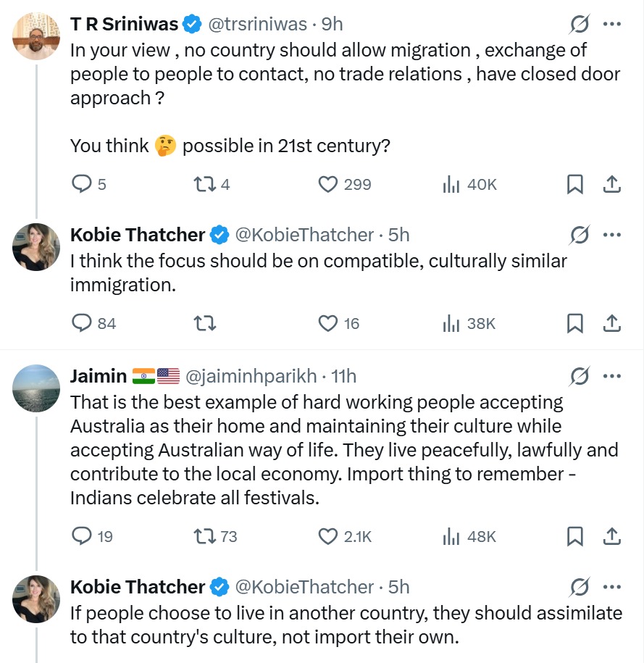Bookmark T R Sriniwas's tweet

tap(574, 185)
